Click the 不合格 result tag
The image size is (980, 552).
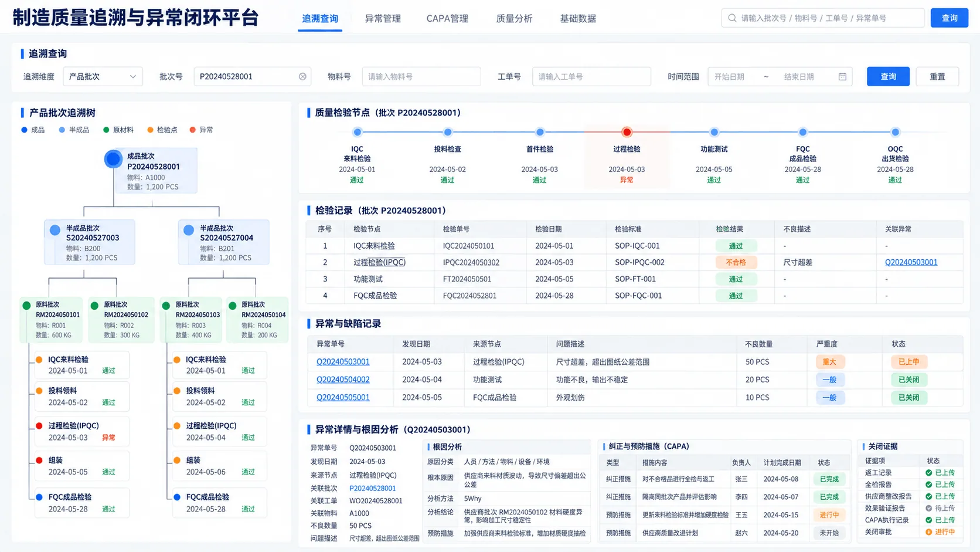[x=736, y=262]
